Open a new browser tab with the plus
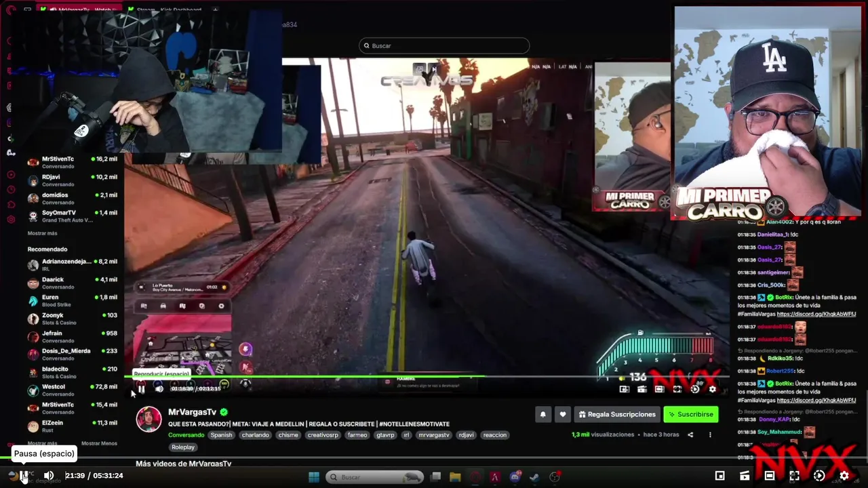 215,10
